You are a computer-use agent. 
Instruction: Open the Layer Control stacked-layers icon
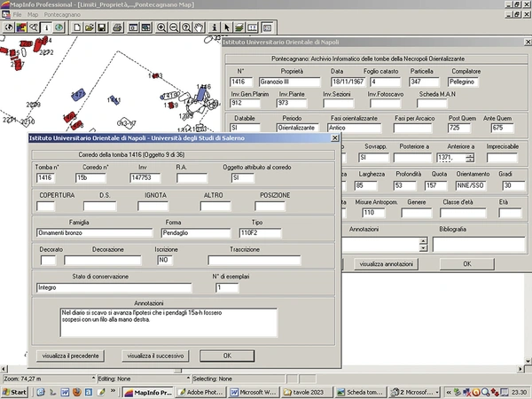[239, 27]
